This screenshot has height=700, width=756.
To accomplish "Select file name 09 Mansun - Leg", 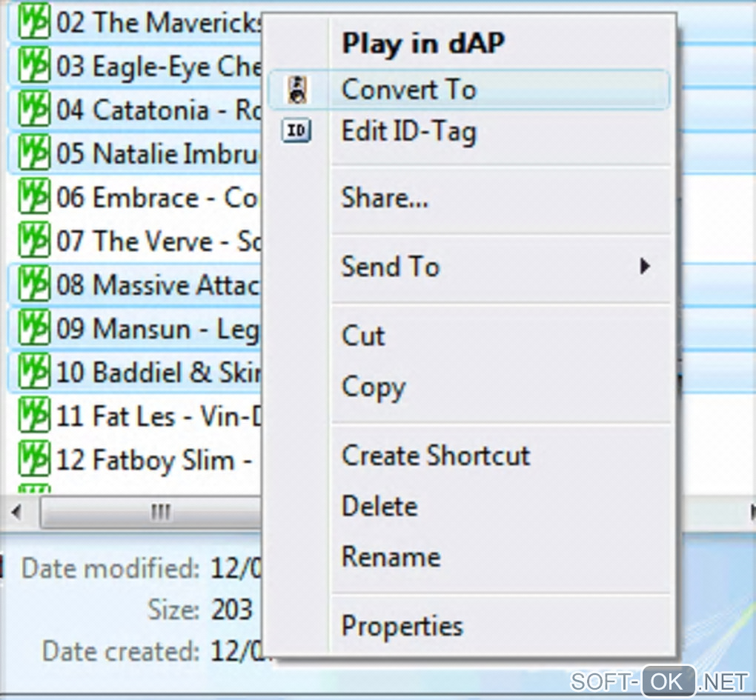I will (159, 329).
